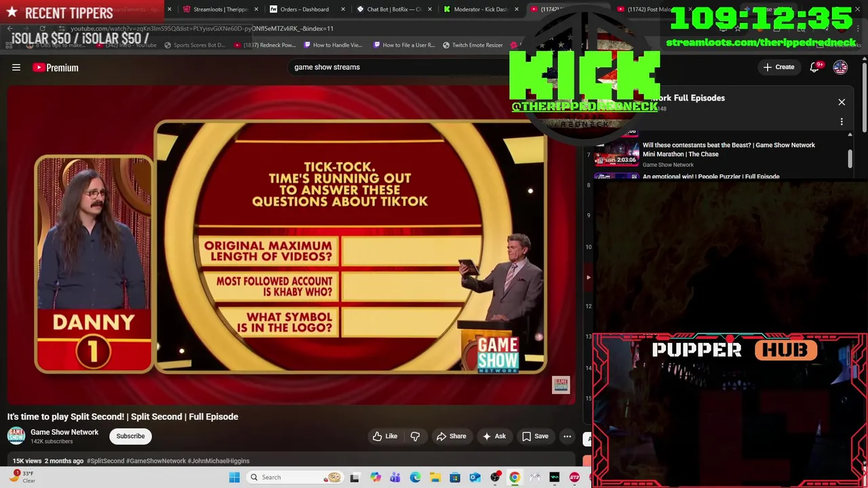Close the Streamloots tab
The height and width of the screenshot is (488, 868).
[x=256, y=9]
